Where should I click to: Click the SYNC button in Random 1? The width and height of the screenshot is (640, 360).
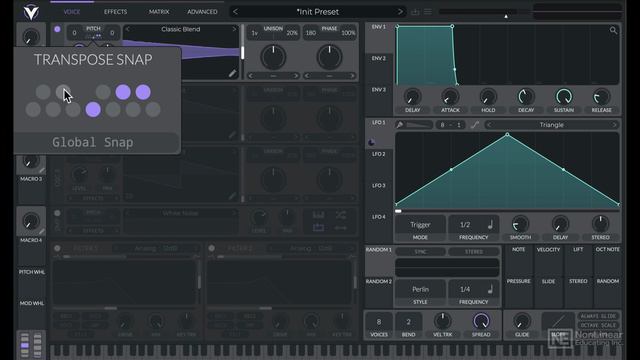(420, 252)
